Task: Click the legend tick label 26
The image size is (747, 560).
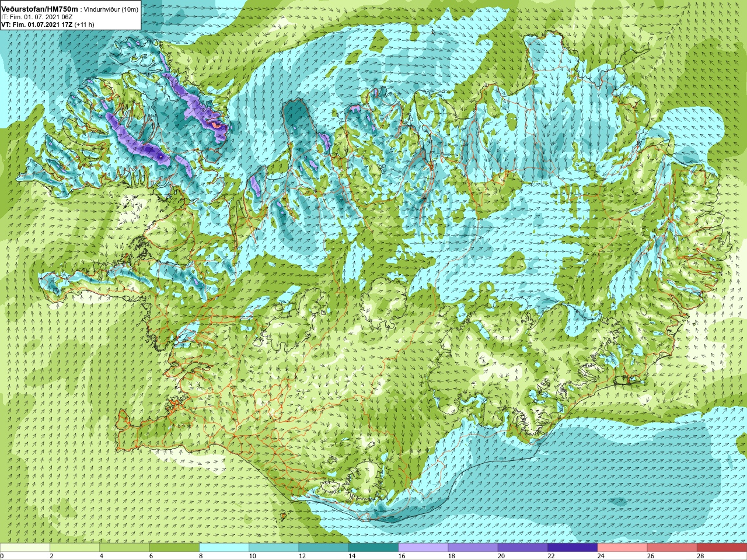Action: 651,556
